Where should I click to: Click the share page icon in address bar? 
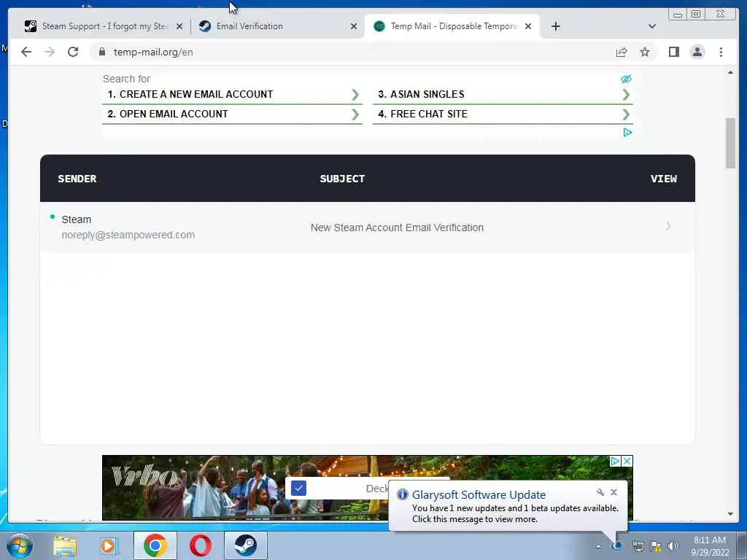pos(622,52)
